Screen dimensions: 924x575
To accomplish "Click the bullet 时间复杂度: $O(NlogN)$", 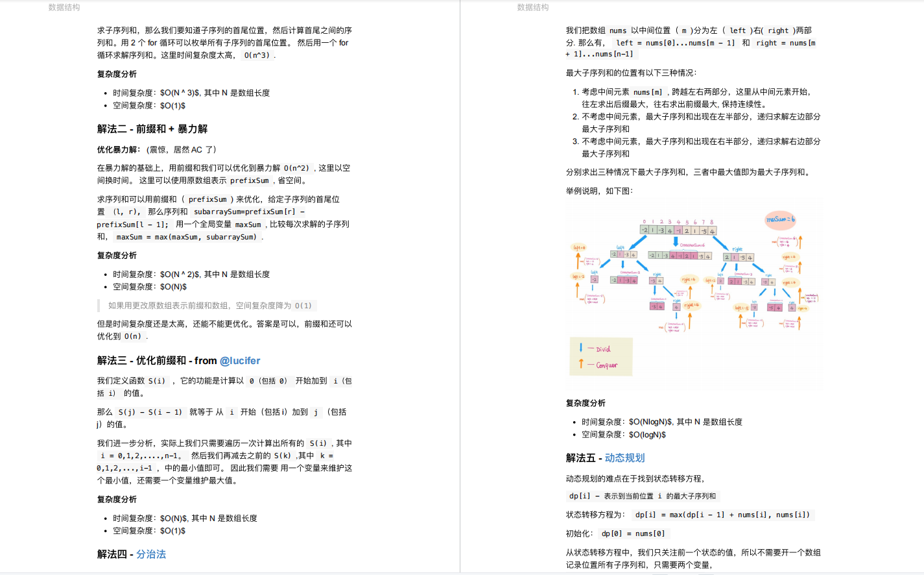I will tap(662, 422).
